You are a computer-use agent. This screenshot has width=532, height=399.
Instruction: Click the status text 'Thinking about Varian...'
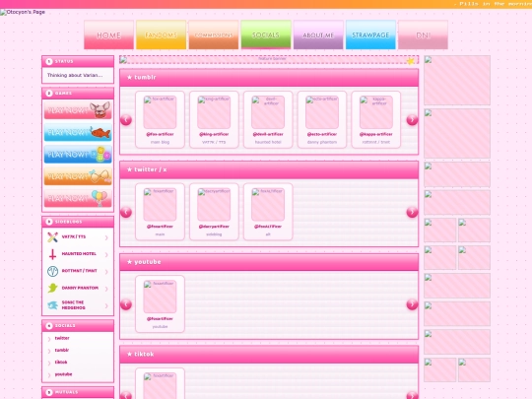(x=75, y=75)
